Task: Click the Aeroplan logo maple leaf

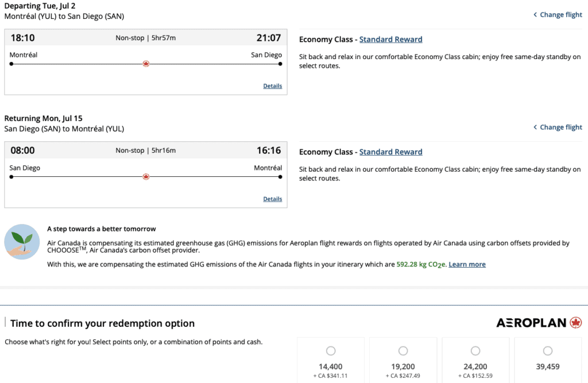Action: pos(576,323)
